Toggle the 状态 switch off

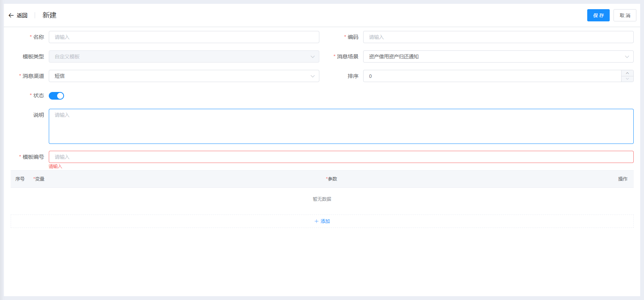coord(56,96)
